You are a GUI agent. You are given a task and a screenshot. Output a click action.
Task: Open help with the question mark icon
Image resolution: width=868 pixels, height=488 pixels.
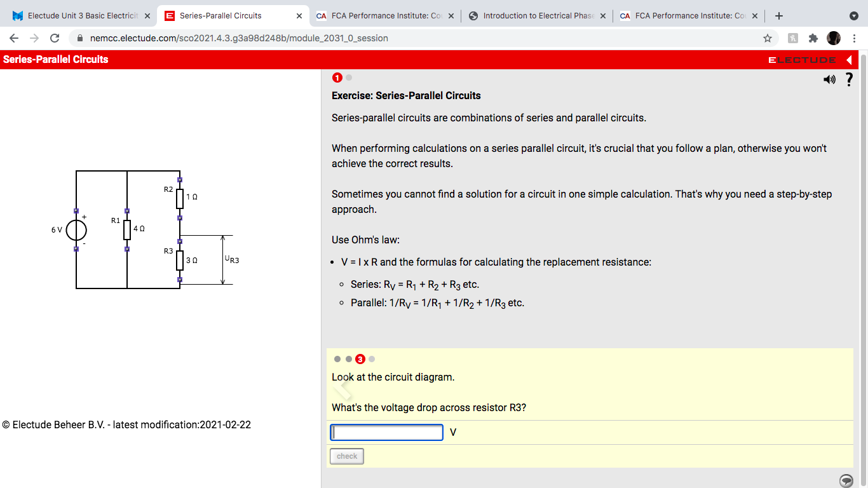point(849,79)
